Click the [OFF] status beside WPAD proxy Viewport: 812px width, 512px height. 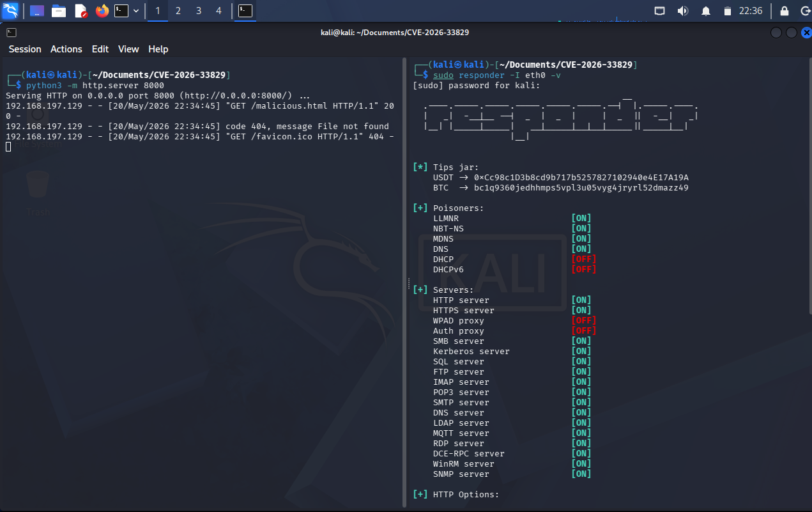(584, 320)
